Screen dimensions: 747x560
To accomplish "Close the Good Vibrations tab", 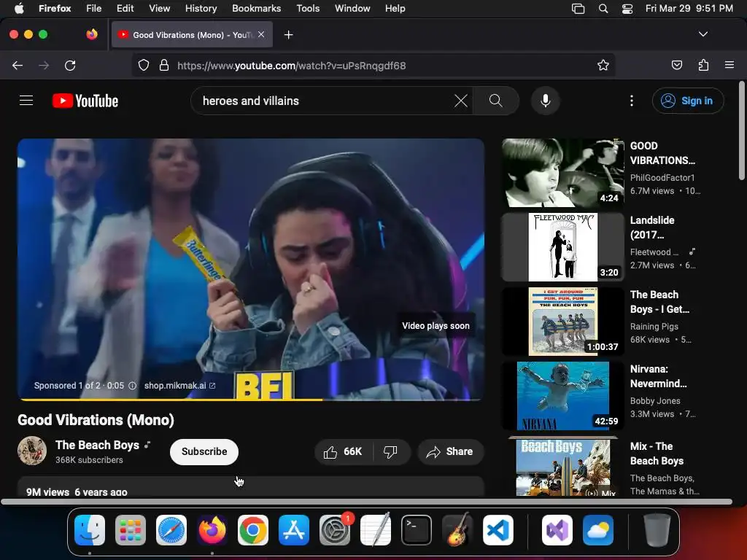I will pos(261,34).
